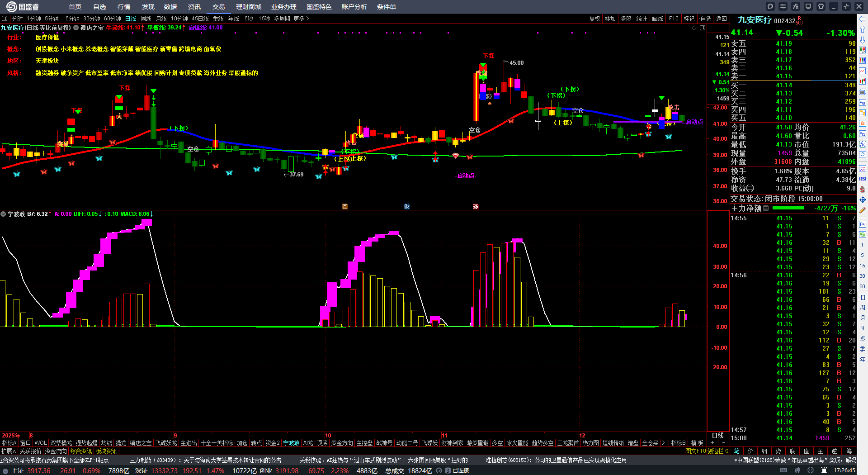Select the pencil drawing tool in sidebar
The image size is (868, 475).
[x=863, y=210]
